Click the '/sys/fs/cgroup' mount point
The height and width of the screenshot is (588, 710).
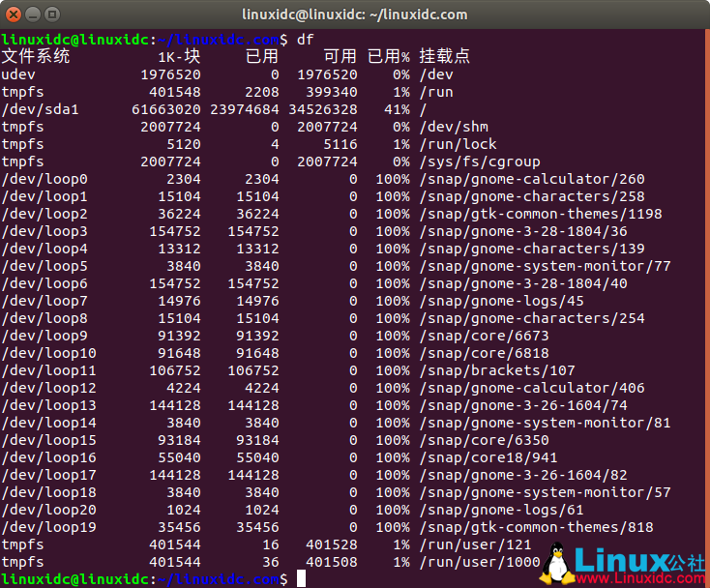480,162
